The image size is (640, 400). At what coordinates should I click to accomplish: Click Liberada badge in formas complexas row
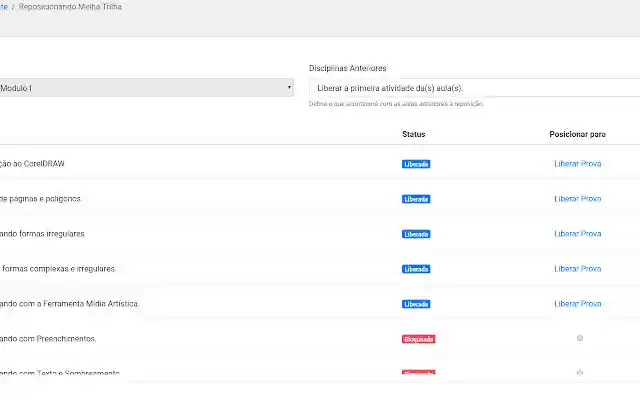tap(416, 269)
